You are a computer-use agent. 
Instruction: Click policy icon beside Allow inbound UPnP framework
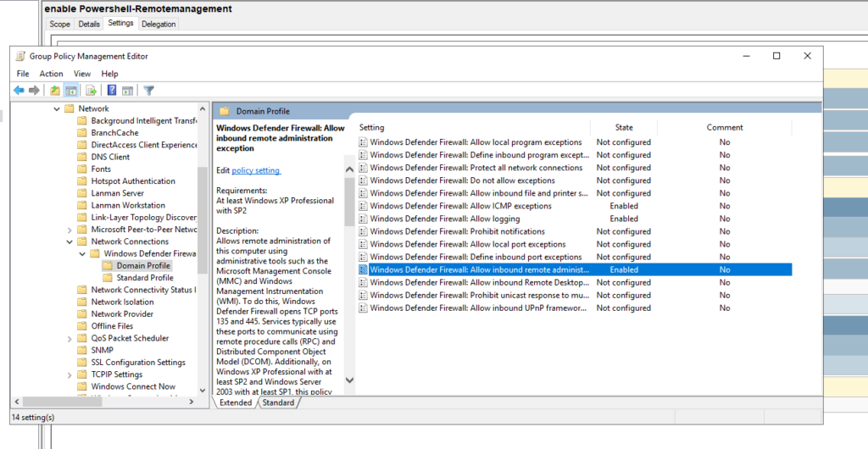pyautogui.click(x=363, y=308)
